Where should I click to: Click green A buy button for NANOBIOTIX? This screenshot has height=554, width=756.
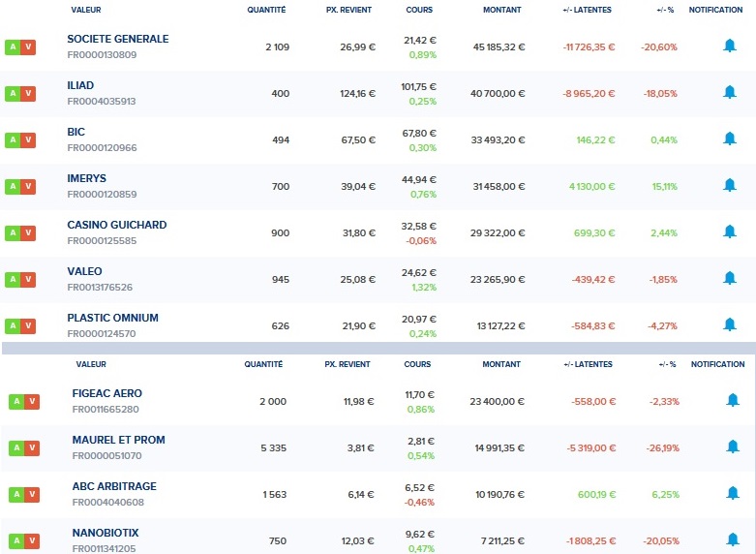(16, 541)
